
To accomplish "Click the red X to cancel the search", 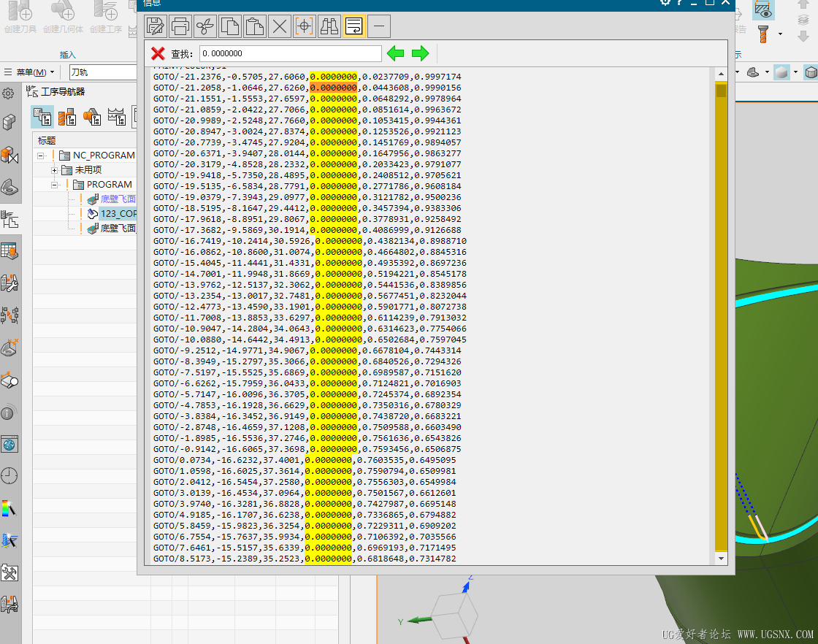I will [159, 52].
